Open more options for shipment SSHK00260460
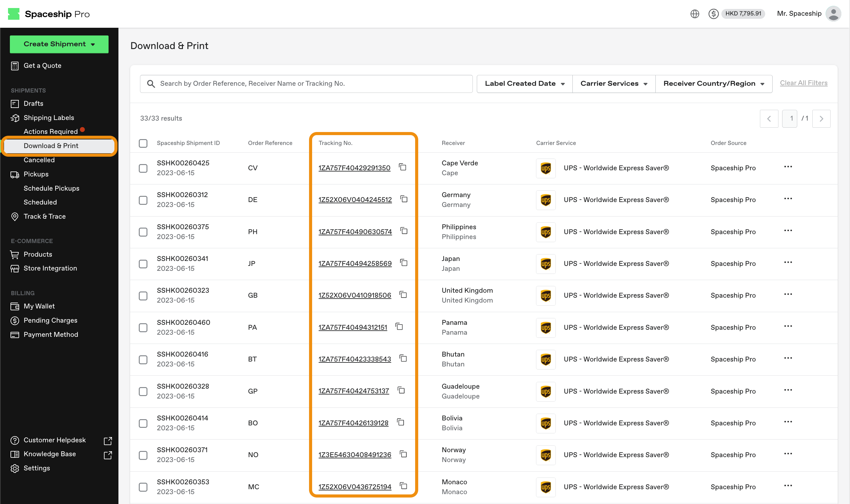Image resolution: width=850 pixels, height=504 pixels. [x=788, y=326]
